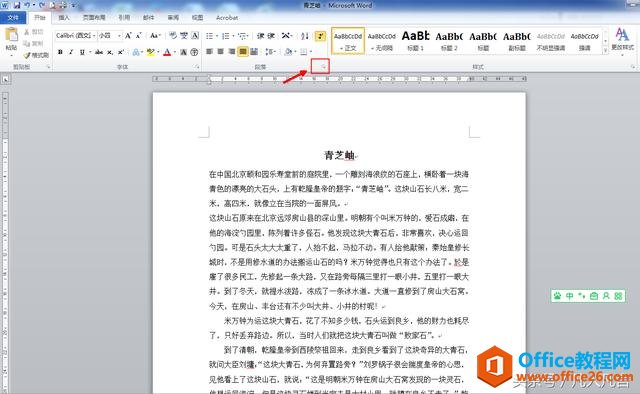Apply text effects to selection
Viewport: 640px width, 394px height.
[x=136, y=52]
